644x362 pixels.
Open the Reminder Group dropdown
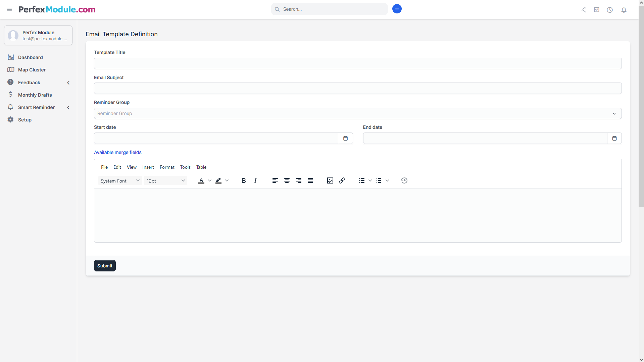click(357, 113)
